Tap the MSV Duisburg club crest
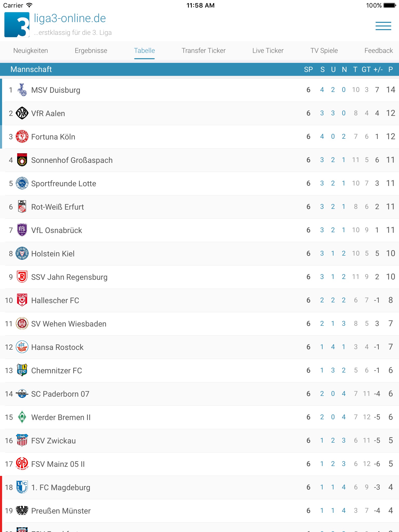This screenshot has height=532, width=399. coord(22,90)
